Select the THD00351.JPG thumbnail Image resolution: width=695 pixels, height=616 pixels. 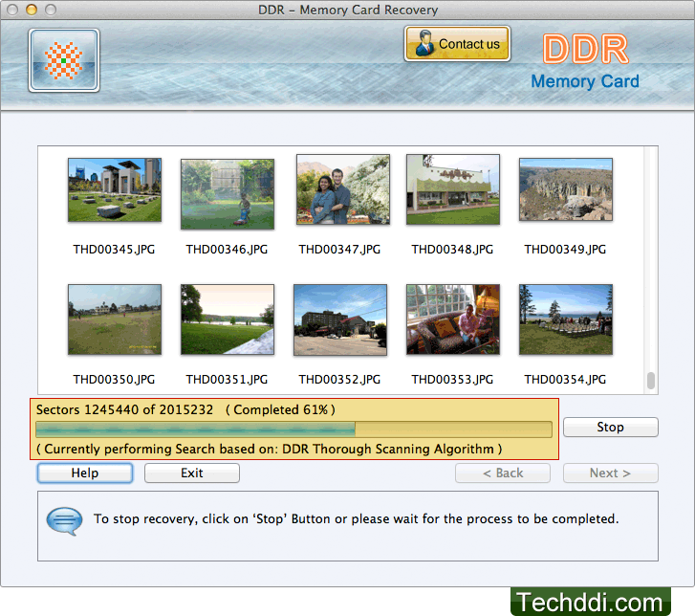[228, 319]
